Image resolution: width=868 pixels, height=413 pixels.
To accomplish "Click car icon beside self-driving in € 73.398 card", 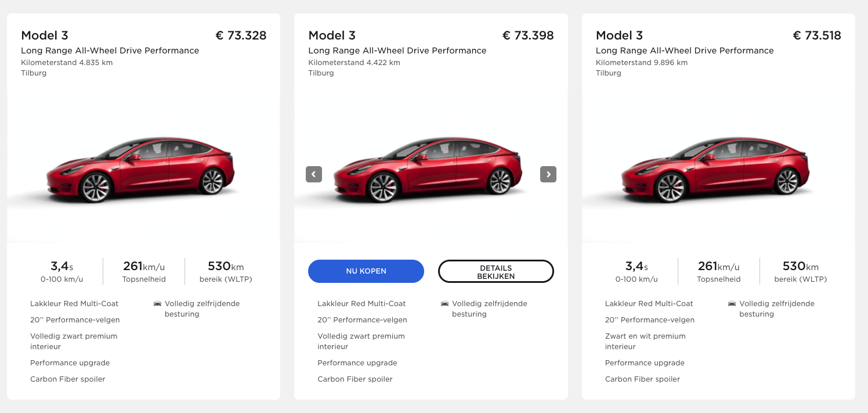I will pyautogui.click(x=444, y=304).
